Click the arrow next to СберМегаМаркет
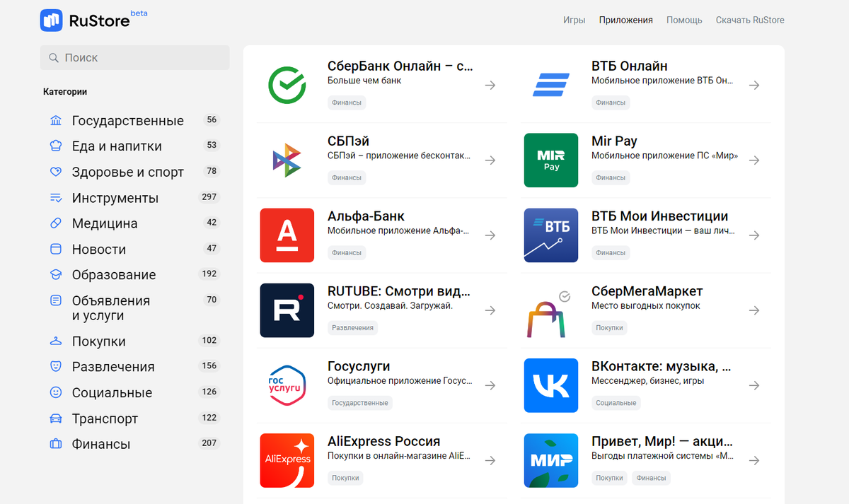The height and width of the screenshot is (504, 849). (754, 310)
